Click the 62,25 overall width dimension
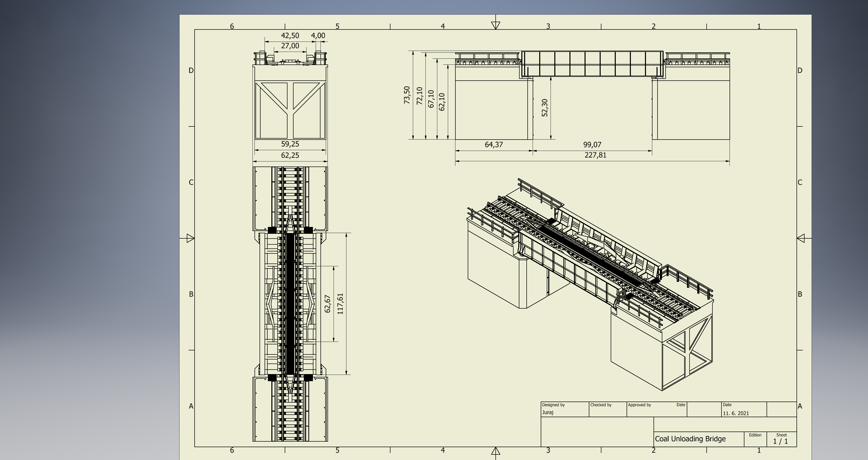Viewport: 868px width, 460px height. pos(290,155)
